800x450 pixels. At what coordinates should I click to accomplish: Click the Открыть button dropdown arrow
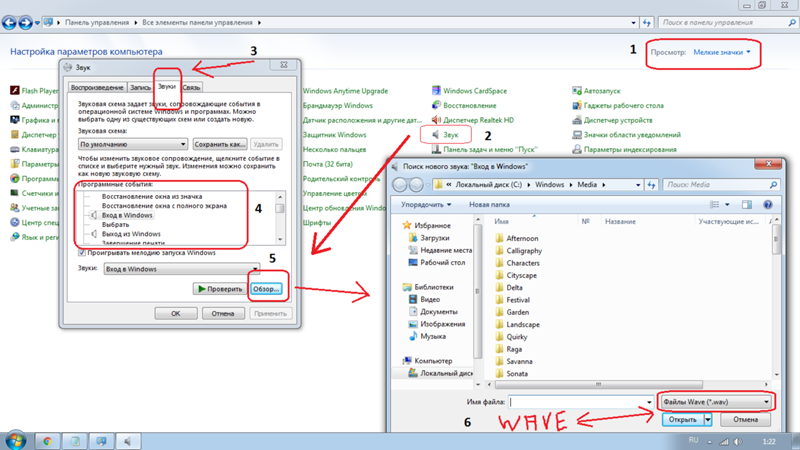click(x=708, y=419)
